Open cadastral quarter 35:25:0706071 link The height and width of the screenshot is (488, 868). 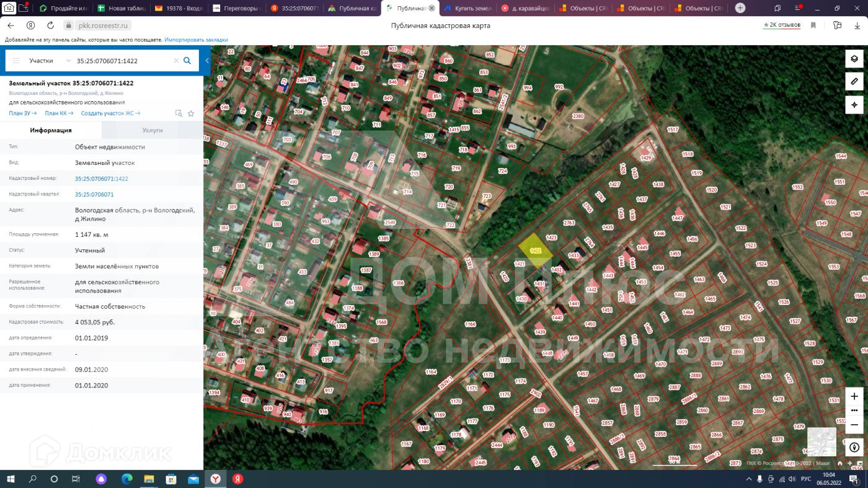pyautogui.click(x=94, y=195)
